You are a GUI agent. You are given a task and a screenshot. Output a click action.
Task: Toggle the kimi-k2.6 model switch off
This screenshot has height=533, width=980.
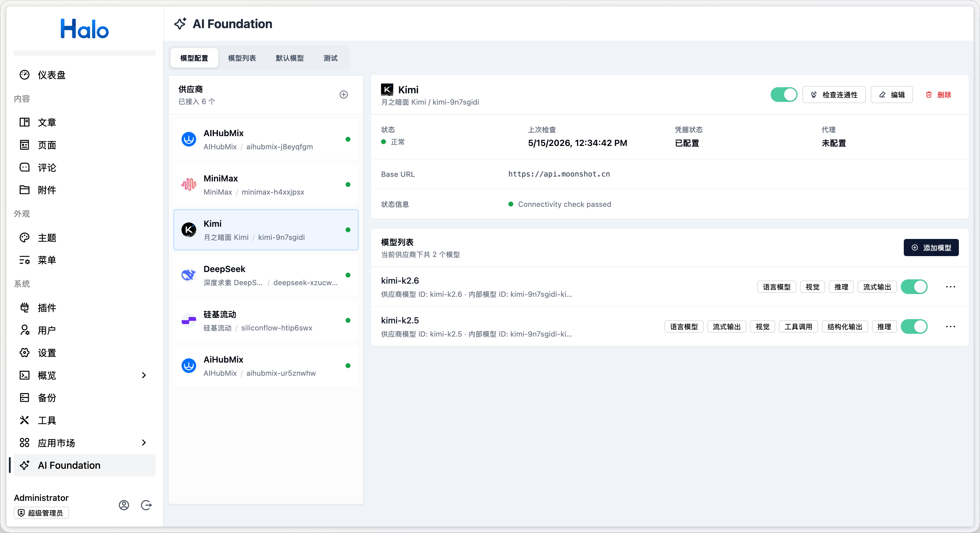pyautogui.click(x=914, y=287)
